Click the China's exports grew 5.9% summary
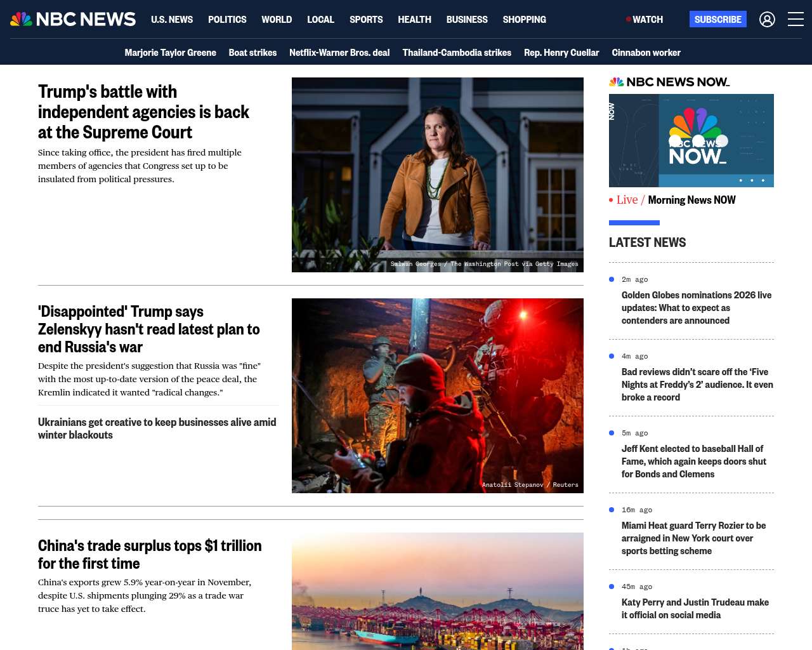This screenshot has width=812, height=650. [x=145, y=595]
